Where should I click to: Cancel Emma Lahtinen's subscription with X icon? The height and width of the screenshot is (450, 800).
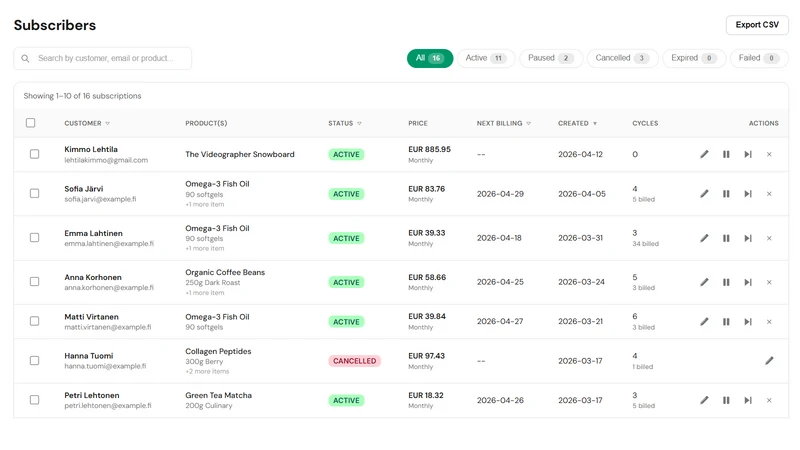769,238
